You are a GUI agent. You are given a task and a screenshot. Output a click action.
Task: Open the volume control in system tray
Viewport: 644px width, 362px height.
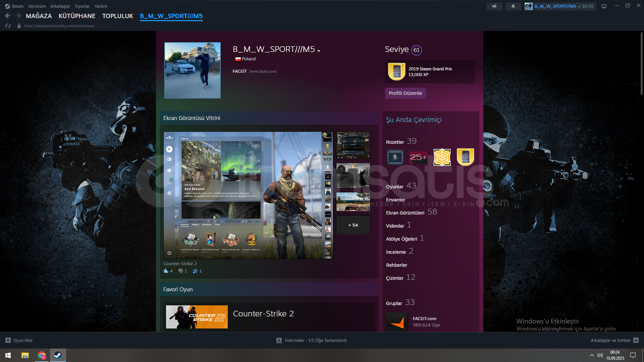coord(600,355)
